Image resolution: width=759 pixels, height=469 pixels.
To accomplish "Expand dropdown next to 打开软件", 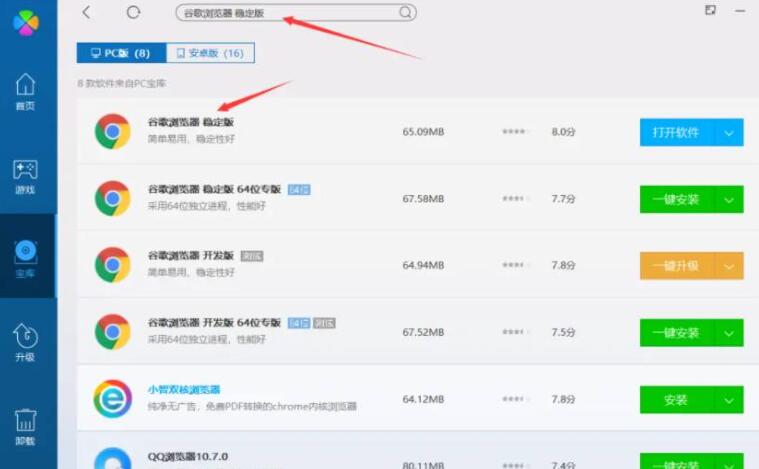I will 729,132.
